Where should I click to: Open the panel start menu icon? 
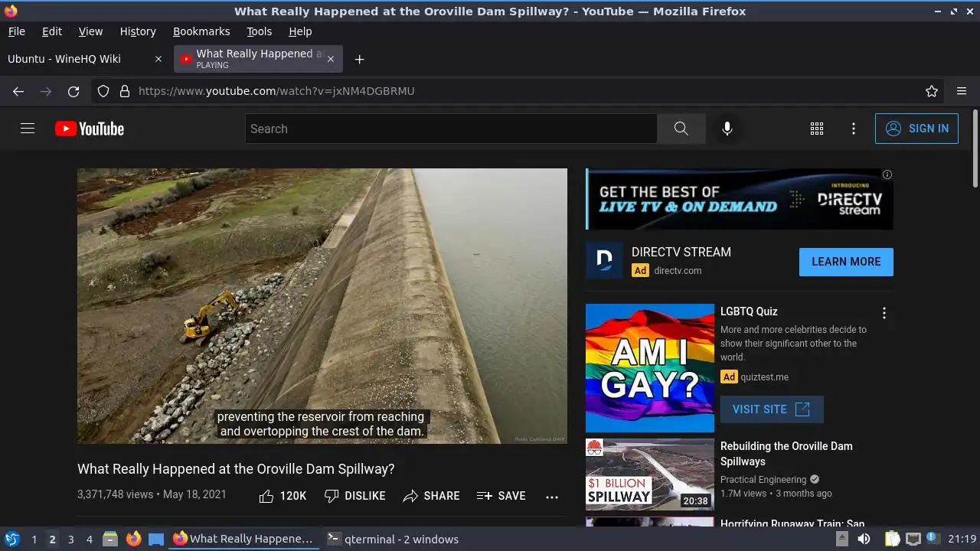click(11, 539)
